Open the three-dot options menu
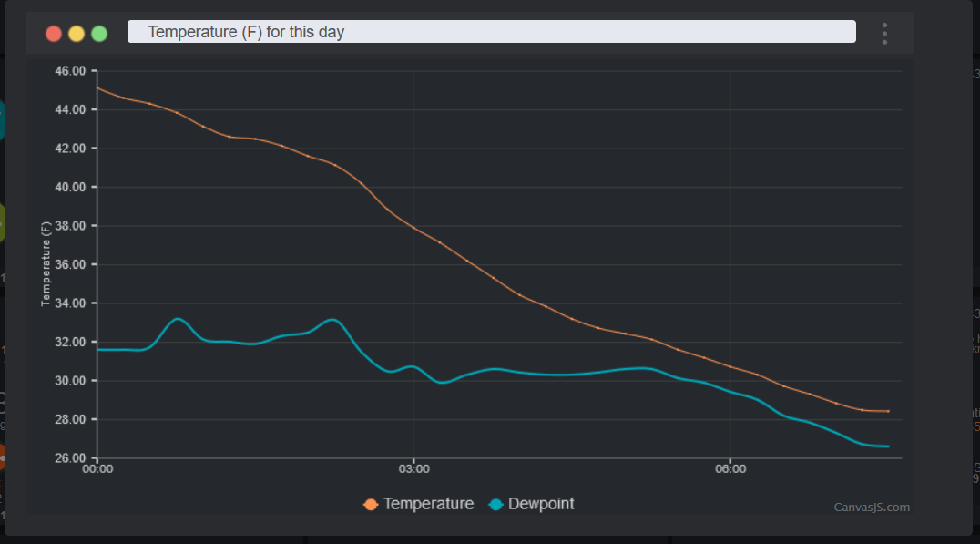This screenshot has height=544, width=980. pos(884,34)
